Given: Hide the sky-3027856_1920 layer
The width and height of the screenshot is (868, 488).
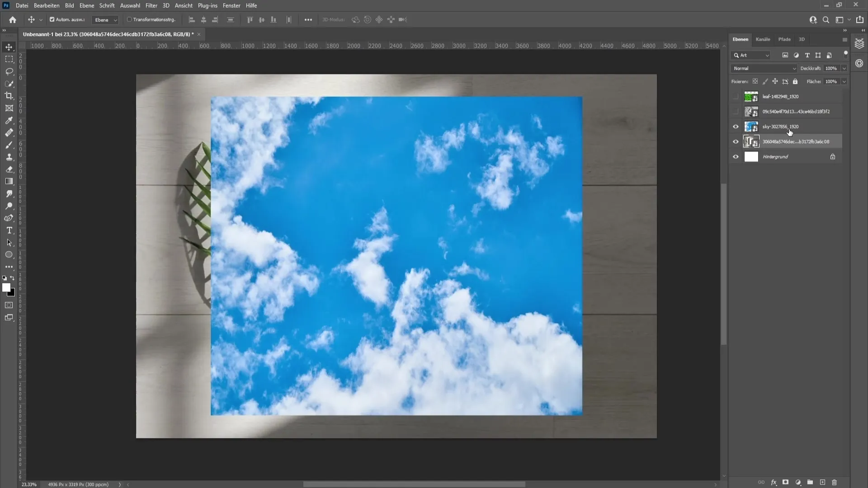Looking at the screenshot, I should 736,127.
